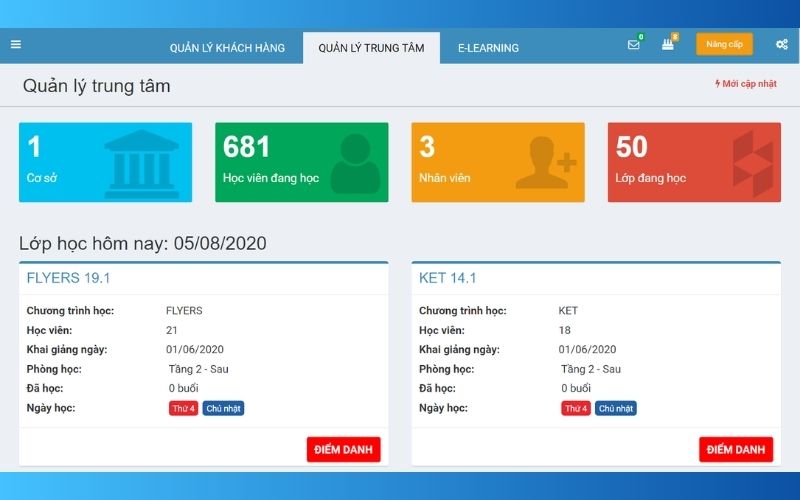This screenshot has width=800, height=500.
Task: Open the Mới cập nhật link
Action: tap(746, 84)
